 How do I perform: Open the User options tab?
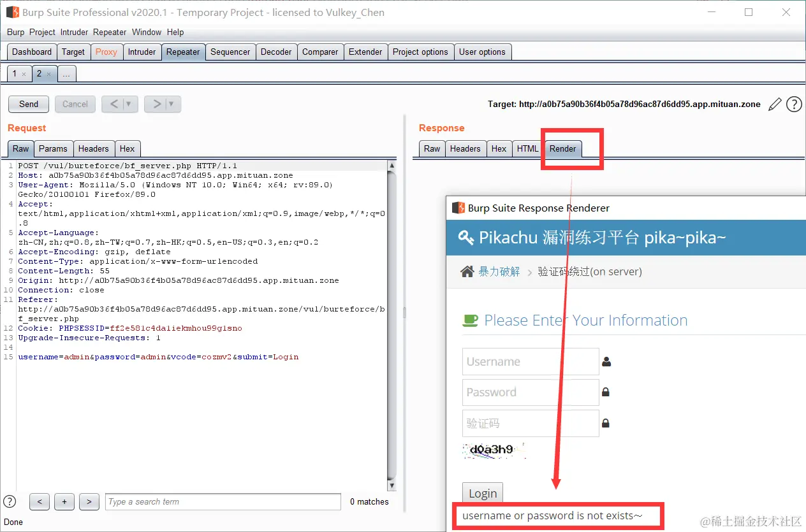[482, 52]
